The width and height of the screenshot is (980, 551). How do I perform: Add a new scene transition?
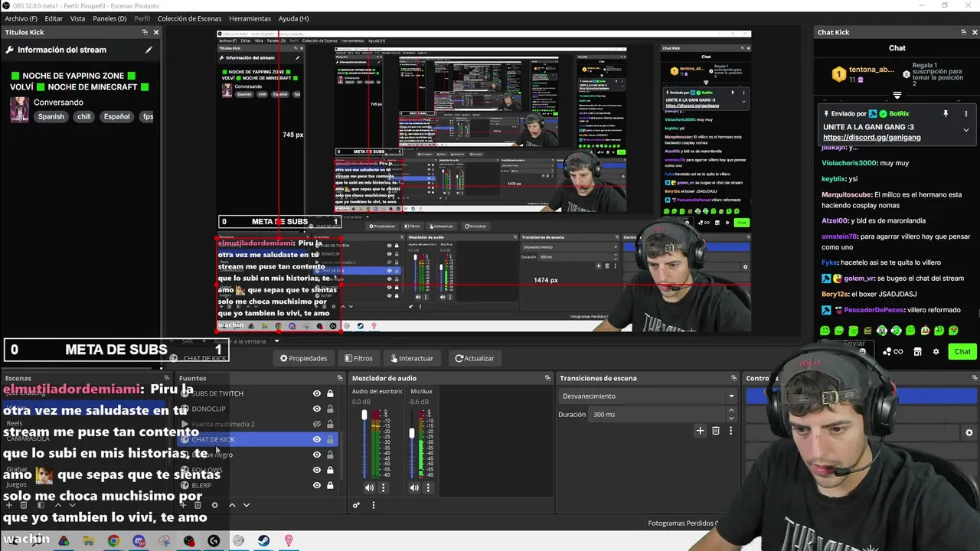pos(700,431)
